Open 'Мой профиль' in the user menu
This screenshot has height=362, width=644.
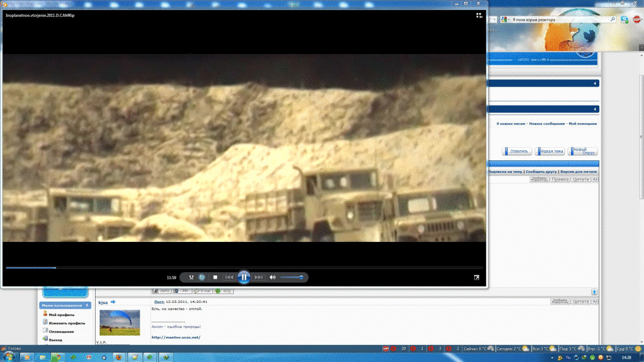[62, 315]
